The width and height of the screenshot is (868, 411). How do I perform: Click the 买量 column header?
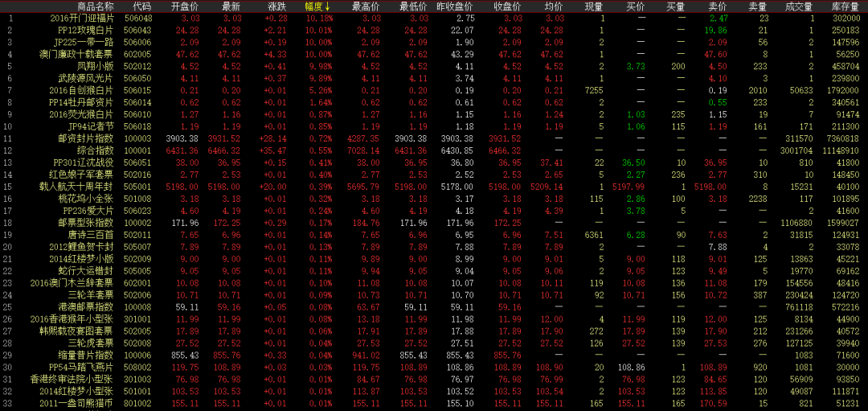point(675,6)
